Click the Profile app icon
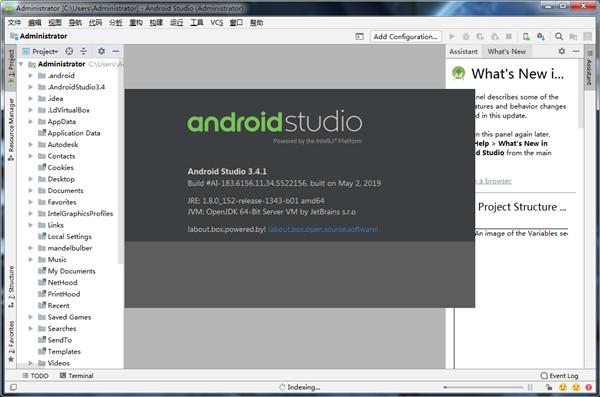 495,36
